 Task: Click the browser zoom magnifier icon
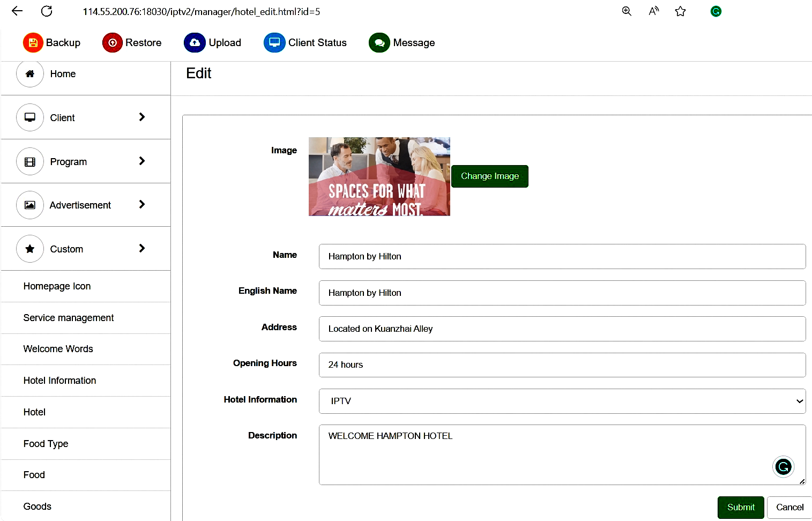[627, 11]
